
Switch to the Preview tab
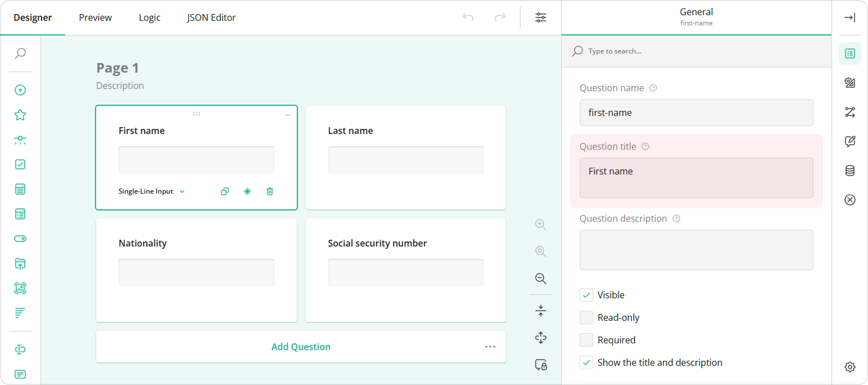94,17
